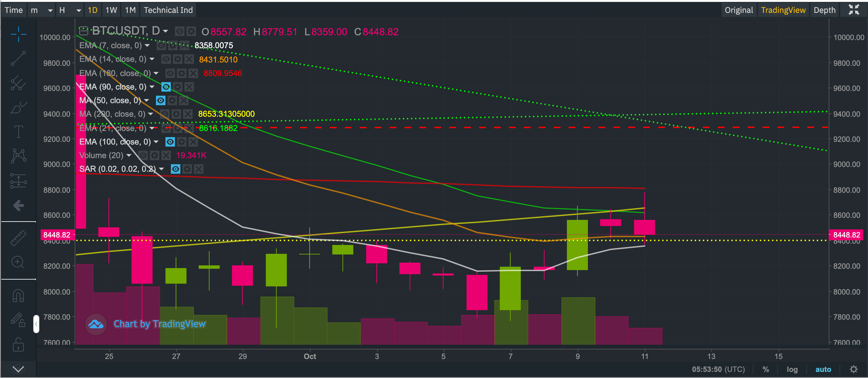The image size is (868, 378).
Task: Click the back arrow icon in sidebar
Action: [18, 205]
